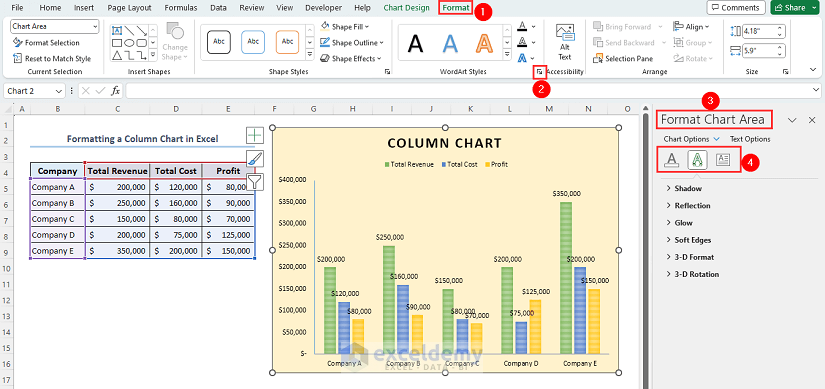Click the Format Selection button

click(x=46, y=43)
